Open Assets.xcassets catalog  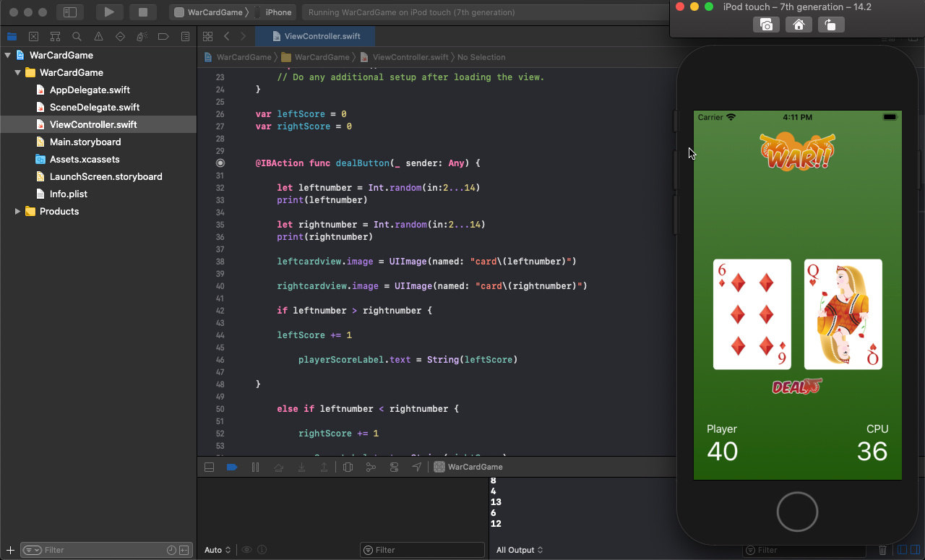click(x=85, y=159)
